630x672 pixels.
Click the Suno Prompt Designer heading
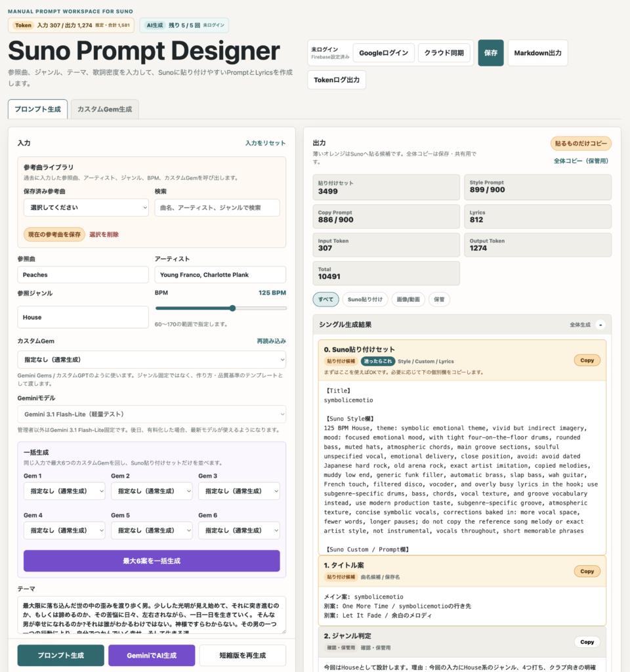coord(144,51)
